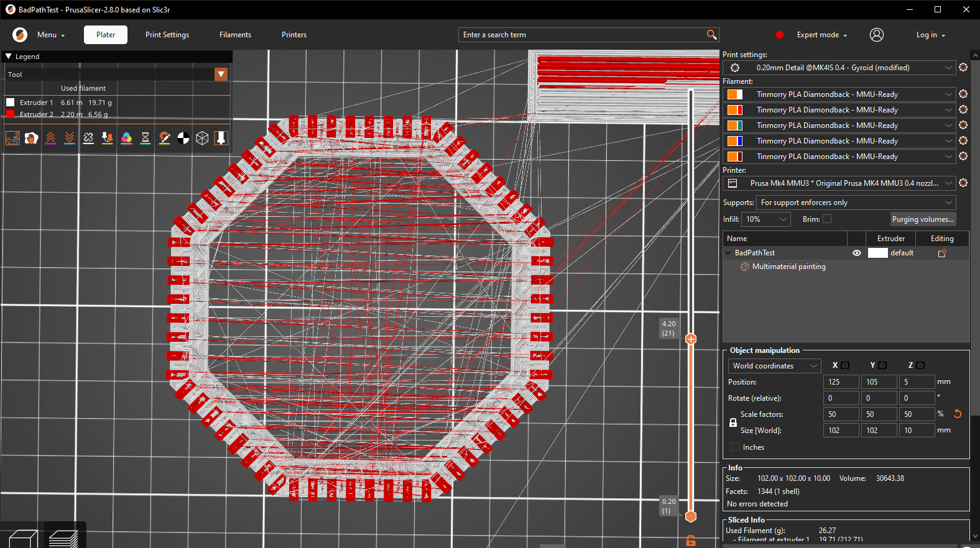This screenshot has width=980, height=548.
Task: Switch to the Plater tab
Action: coord(106,35)
